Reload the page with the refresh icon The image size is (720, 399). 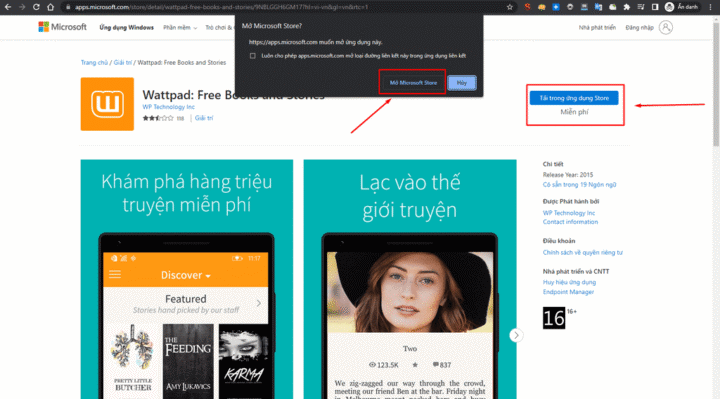(36, 7)
